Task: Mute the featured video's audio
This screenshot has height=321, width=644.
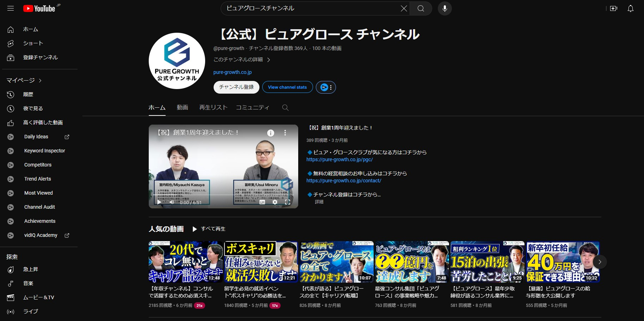Action: (x=172, y=202)
